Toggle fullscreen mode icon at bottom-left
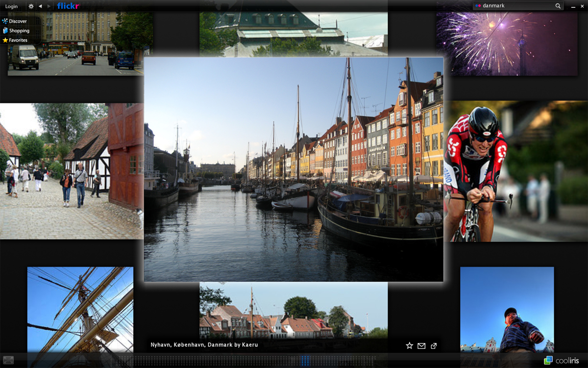The height and width of the screenshot is (368, 588). point(8,360)
